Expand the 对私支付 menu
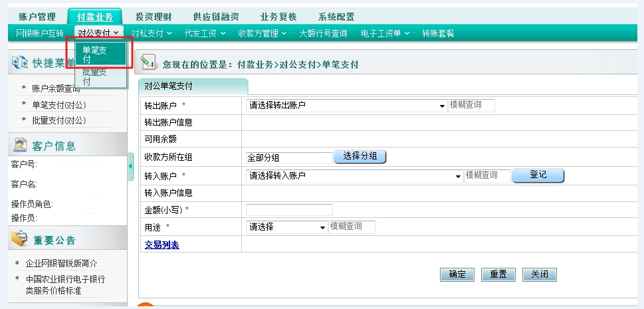The height and width of the screenshot is (309, 644). tap(152, 33)
